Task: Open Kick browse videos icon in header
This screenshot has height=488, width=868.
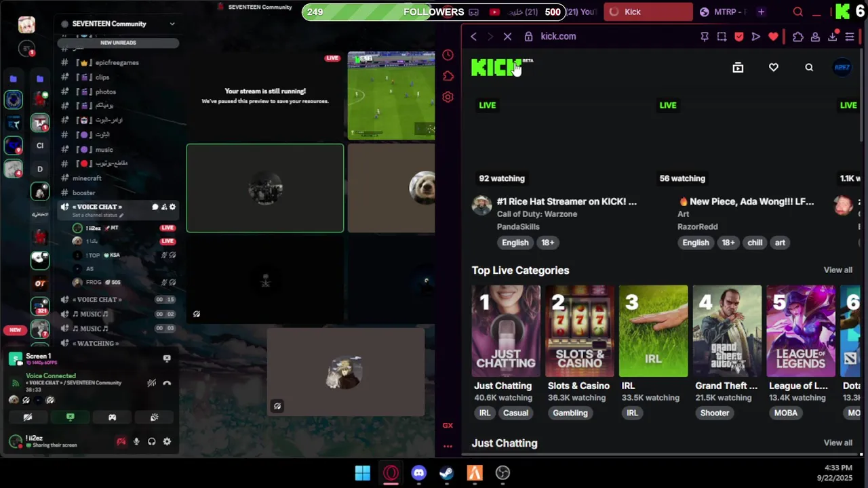Action: (x=738, y=67)
